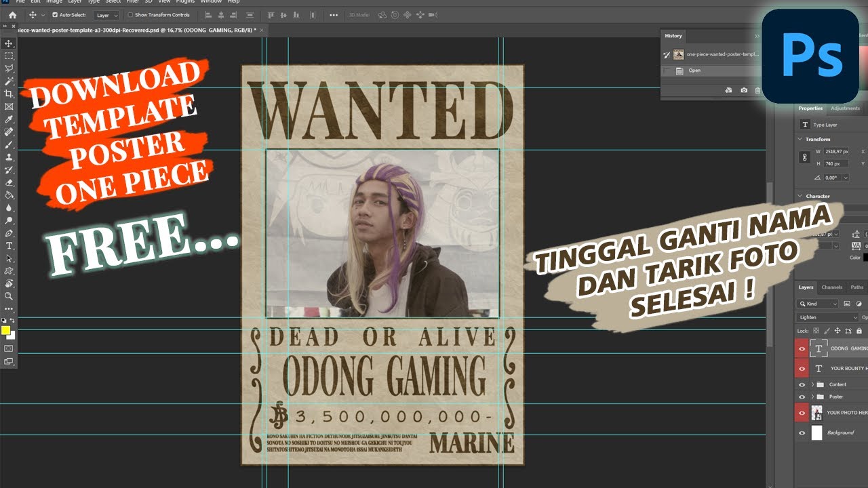Image resolution: width=868 pixels, height=488 pixels.
Task: Hide the Background layer
Action: [802, 432]
